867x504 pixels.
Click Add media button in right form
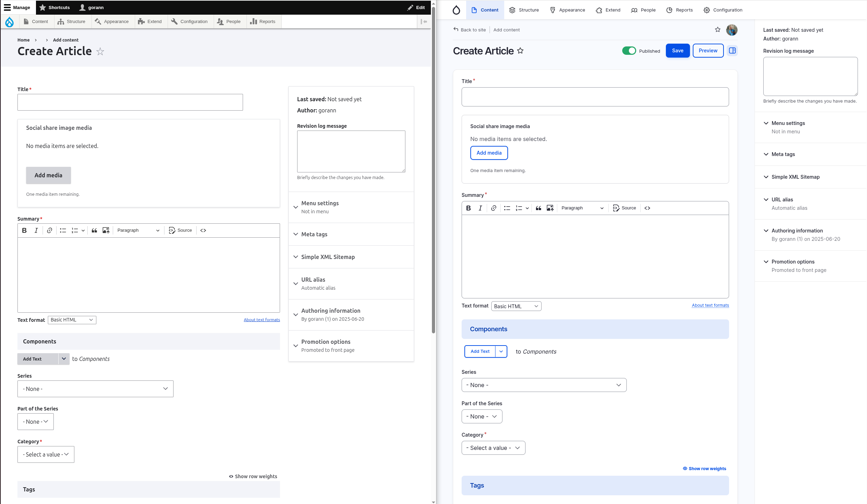point(489,153)
